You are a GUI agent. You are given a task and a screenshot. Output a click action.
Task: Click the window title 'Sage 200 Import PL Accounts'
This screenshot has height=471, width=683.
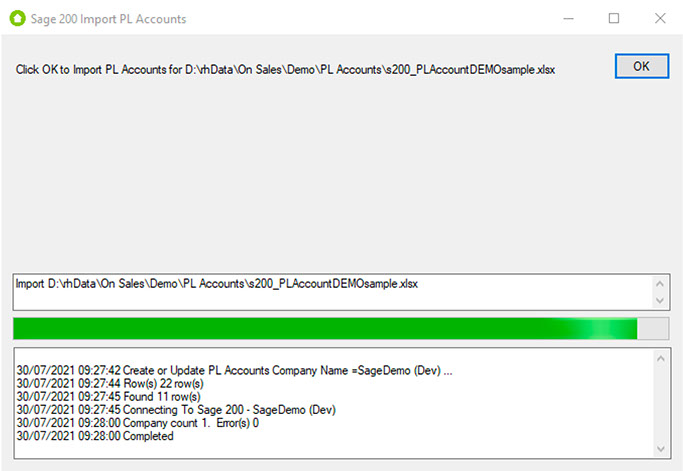[x=108, y=19]
